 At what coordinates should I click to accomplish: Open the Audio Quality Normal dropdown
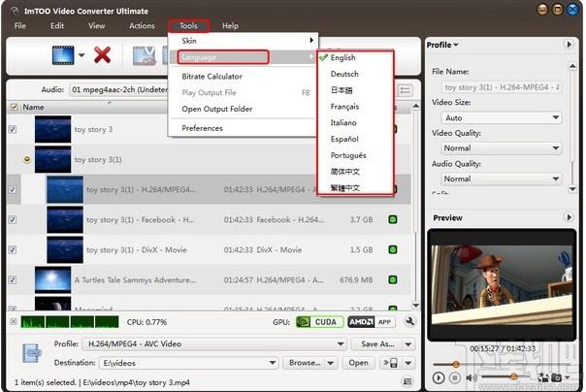502,179
